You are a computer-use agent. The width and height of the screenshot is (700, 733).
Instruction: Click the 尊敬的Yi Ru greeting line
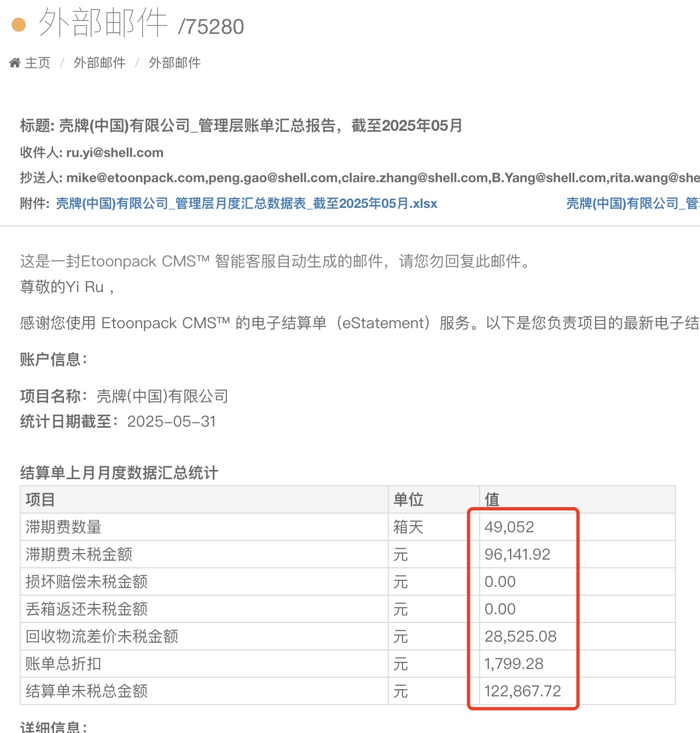point(67,287)
